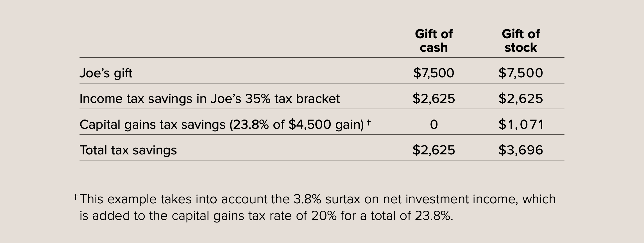
Task: Click total tax savings $2,625 for cash
Action: pos(434,150)
